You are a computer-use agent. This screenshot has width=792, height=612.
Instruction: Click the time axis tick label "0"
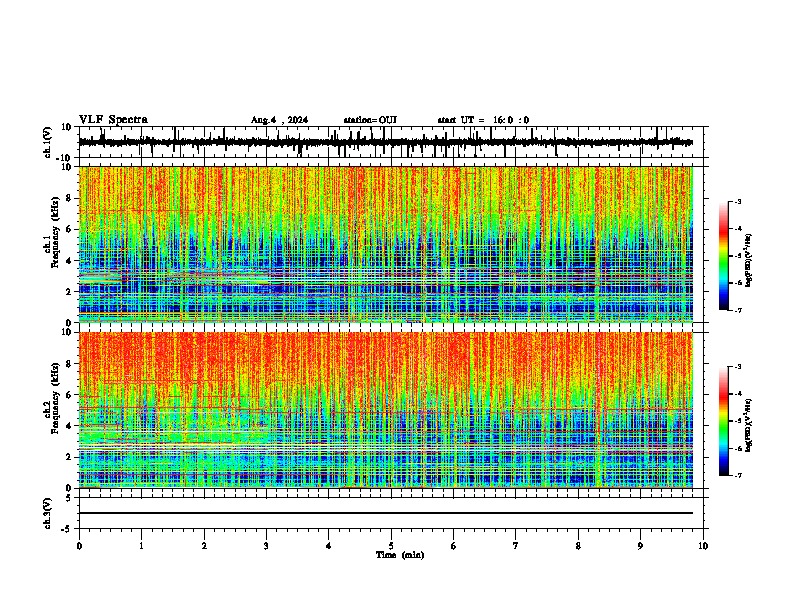pyautogui.click(x=79, y=546)
